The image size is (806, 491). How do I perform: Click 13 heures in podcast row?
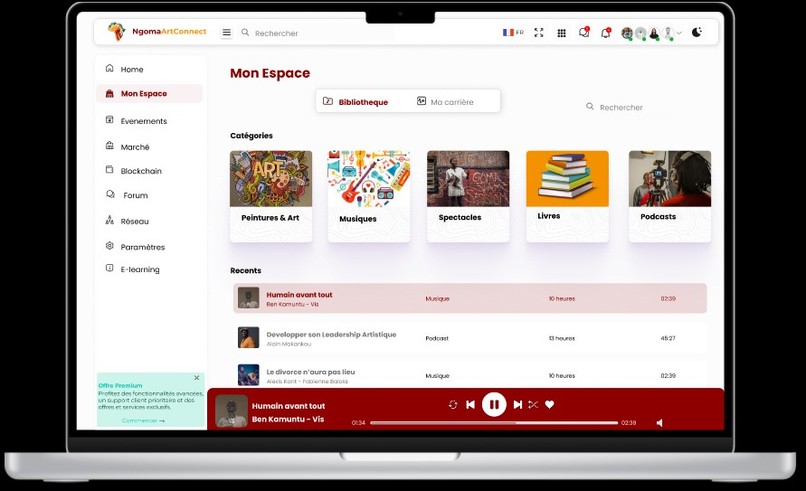pos(562,338)
